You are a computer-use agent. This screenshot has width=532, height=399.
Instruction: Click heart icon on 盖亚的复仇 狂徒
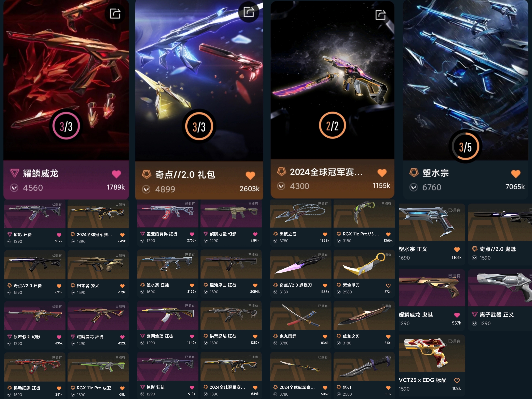point(192,234)
